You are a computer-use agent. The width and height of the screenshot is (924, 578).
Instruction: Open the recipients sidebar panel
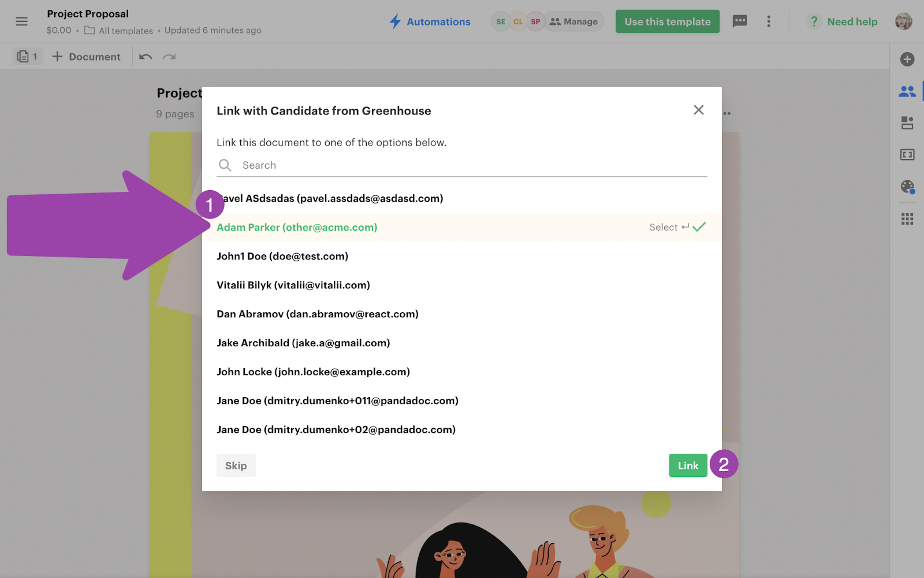pyautogui.click(x=907, y=91)
